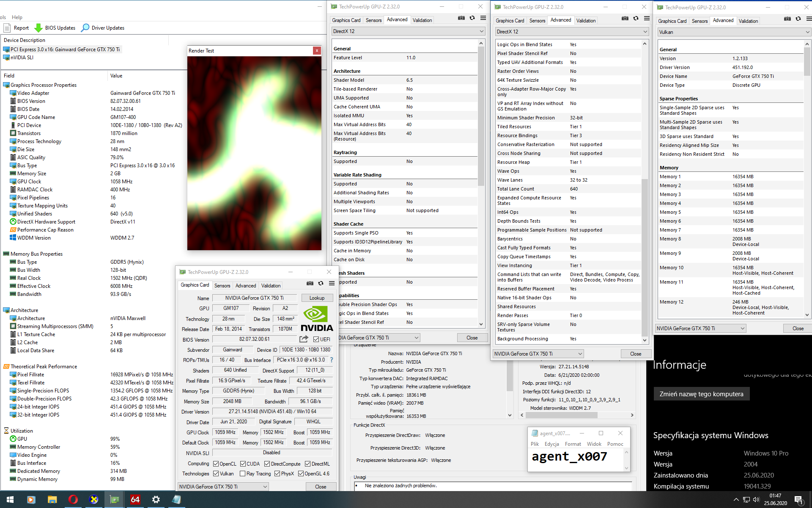
Task: Enable the Ray Tracing checkbox
Action: 242,473
